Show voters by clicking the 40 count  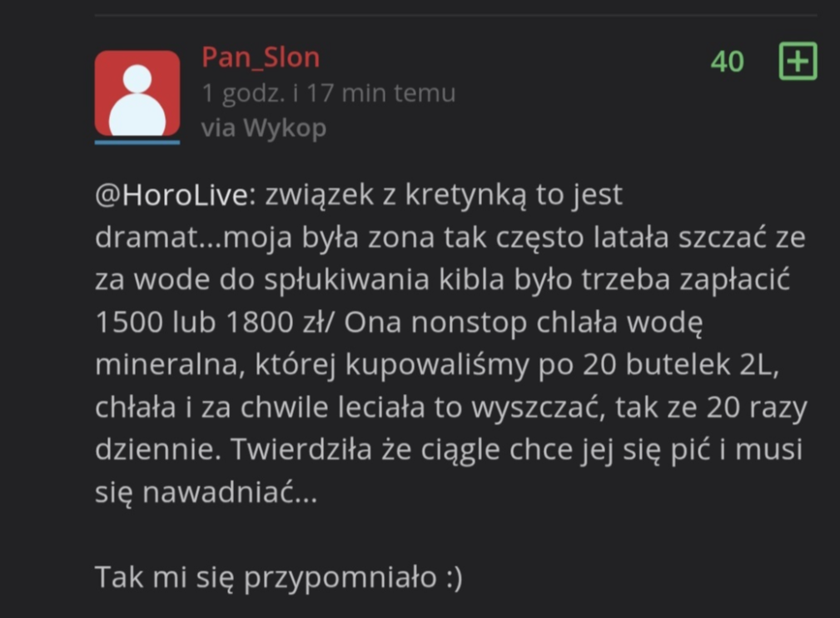(x=727, y=61)
